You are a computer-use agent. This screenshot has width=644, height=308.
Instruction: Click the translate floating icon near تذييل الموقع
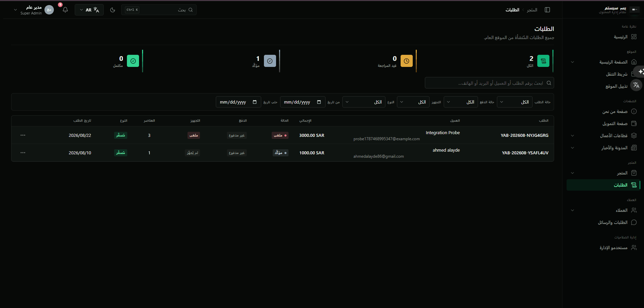(636, 85)
